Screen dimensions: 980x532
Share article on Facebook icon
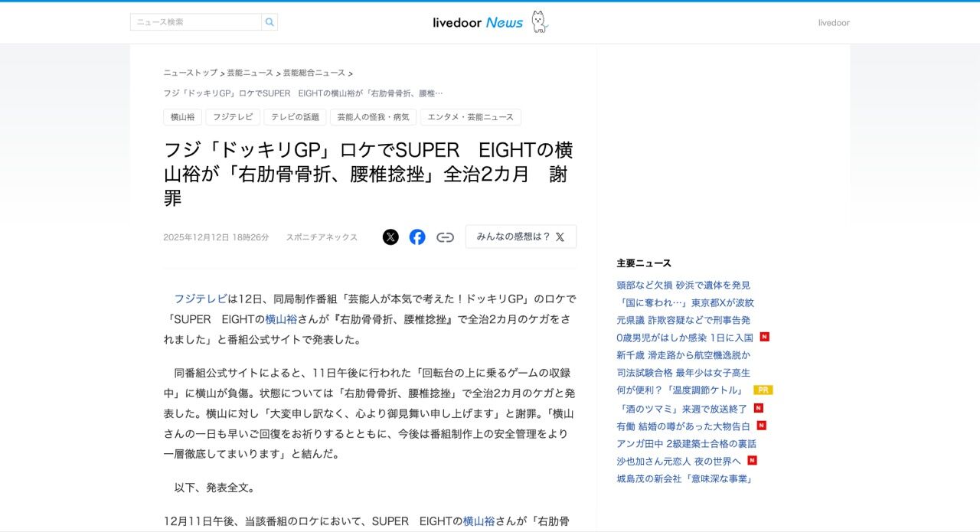click(x=417, y=237)
